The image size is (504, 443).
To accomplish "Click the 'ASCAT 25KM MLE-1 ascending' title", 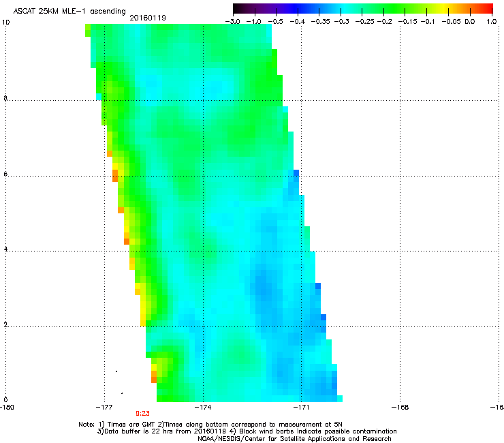I will click(69, 12).
